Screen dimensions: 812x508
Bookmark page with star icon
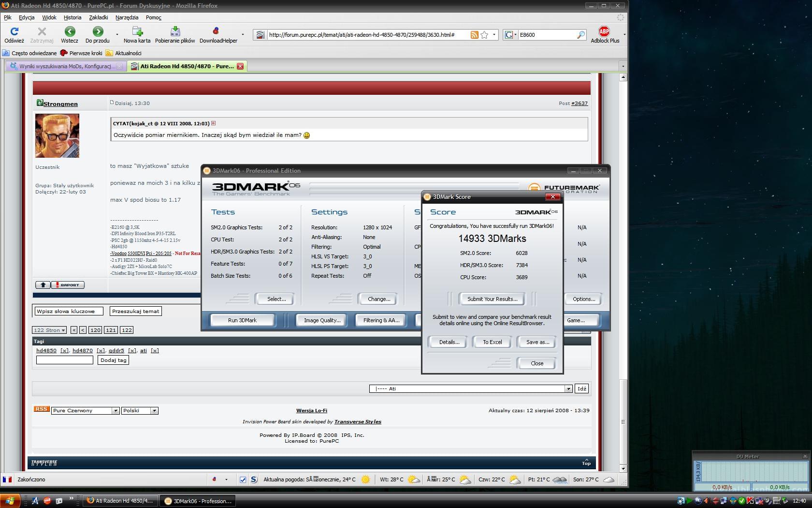[484, 35]
